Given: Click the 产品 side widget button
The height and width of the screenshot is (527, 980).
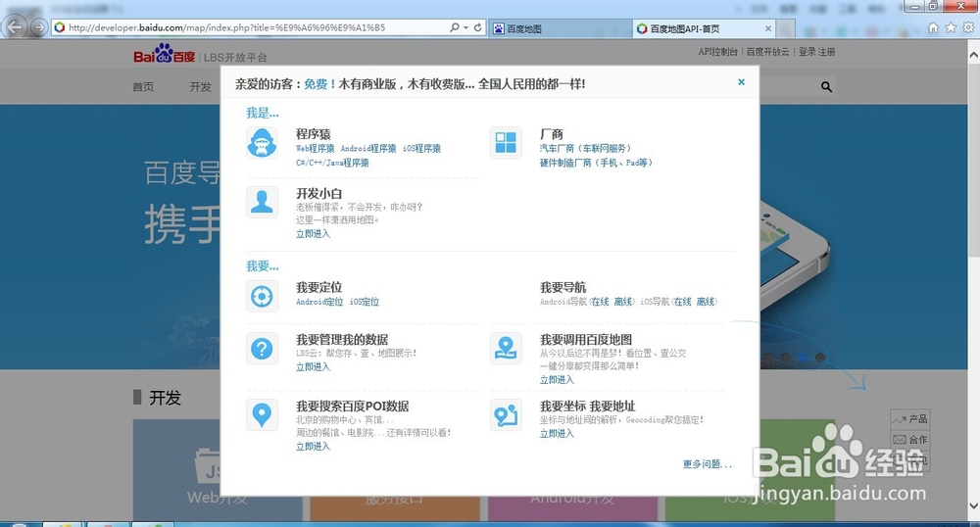Looking at the screenshot, I should [910, 419].
